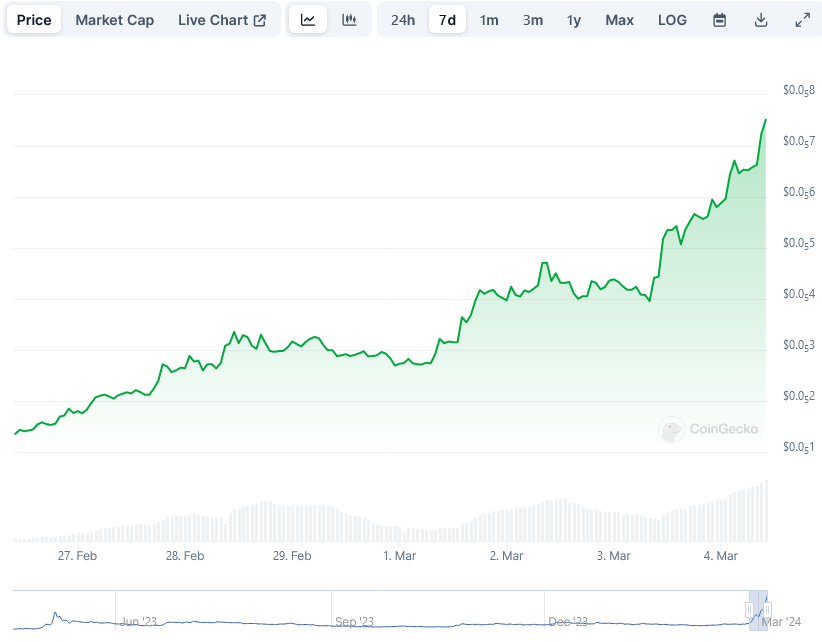The image size is (822, 642).
Task: Grab the right navigator range handle
Action: tap(767, 610)
